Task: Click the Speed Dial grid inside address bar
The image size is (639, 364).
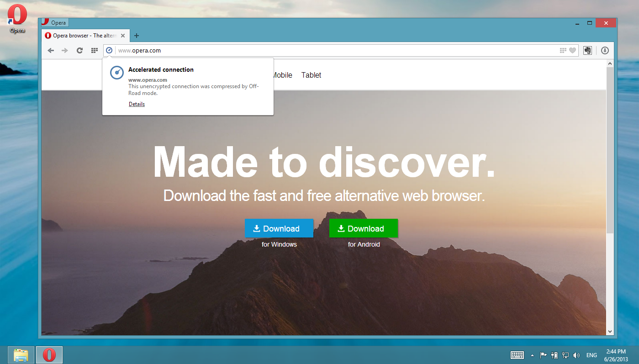Action: pyautogui.click(x=562, y=50)
